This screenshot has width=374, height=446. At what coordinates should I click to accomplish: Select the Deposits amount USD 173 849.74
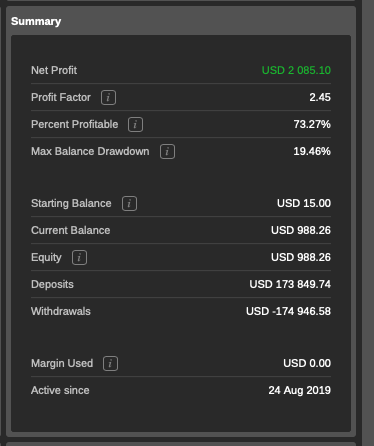tap(290, 284)
